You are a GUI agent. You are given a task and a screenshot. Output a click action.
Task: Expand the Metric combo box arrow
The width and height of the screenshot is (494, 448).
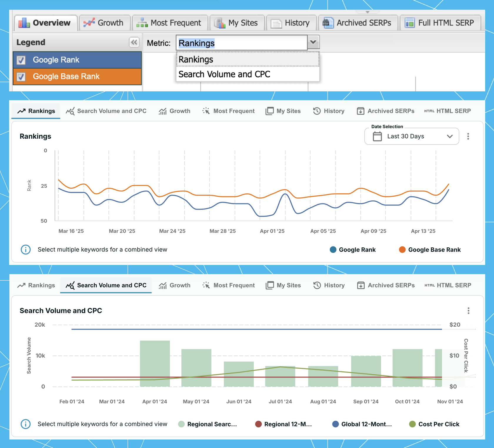pyautogui.click(x=313, y=42)
